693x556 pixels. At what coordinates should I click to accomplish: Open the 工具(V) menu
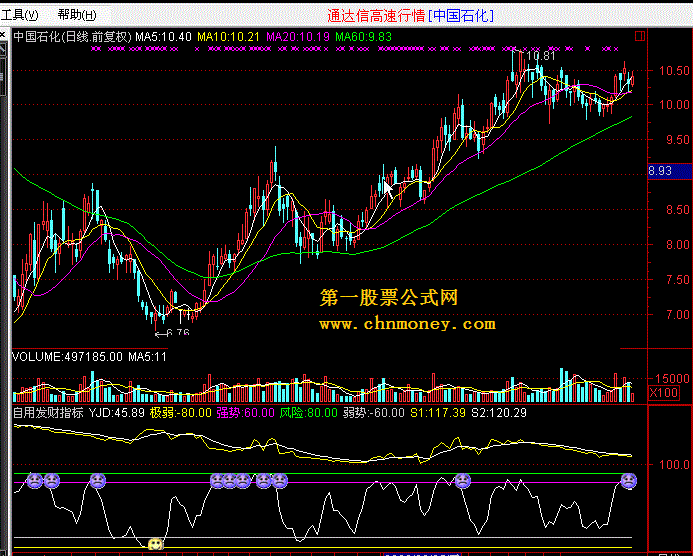click(x=19, y=15)
